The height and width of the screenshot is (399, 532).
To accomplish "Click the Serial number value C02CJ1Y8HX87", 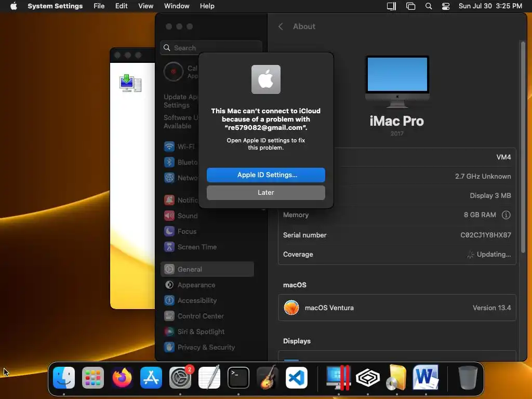I will 486,235.
